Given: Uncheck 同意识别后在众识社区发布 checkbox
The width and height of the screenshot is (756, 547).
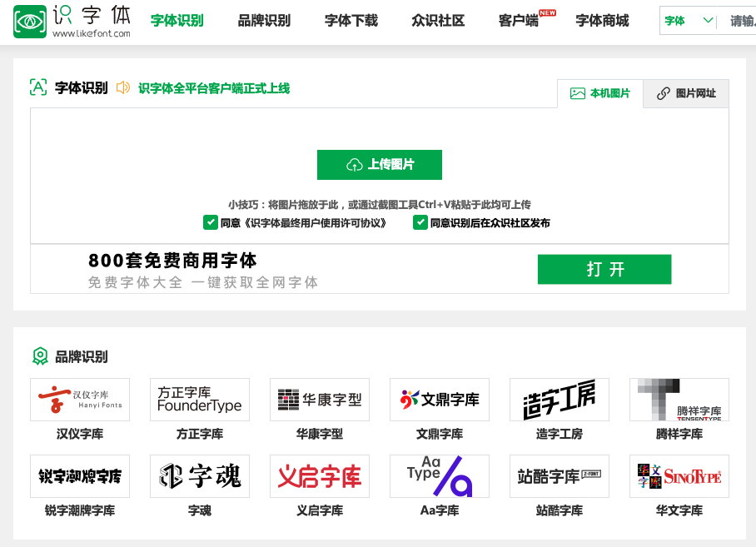Looking at the screenshot, I should pyautogui.click(x=420, y=222).
